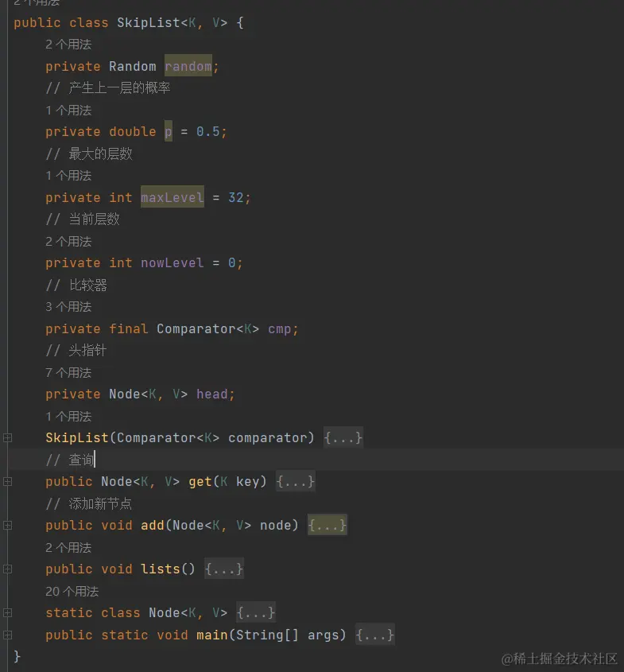624x672 pixels.
Task: Click the 'args' parameter in main
Action: [x=324, y=635]
